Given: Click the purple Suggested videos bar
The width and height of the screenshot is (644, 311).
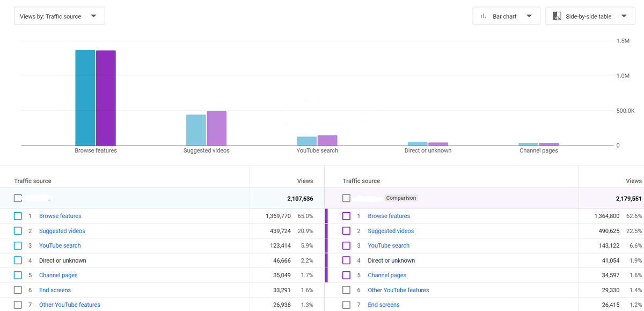Looking at the screenshot, I should [x=217, y=128].
